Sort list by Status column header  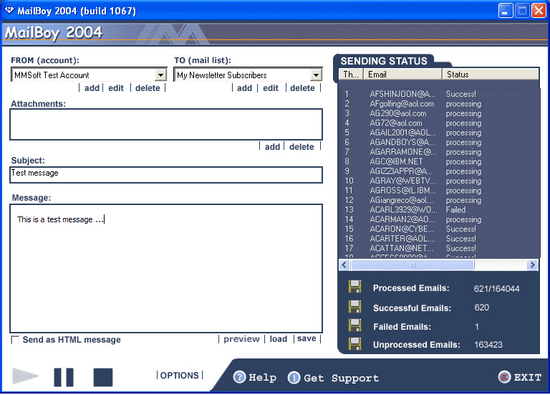[x=491, y=74]
